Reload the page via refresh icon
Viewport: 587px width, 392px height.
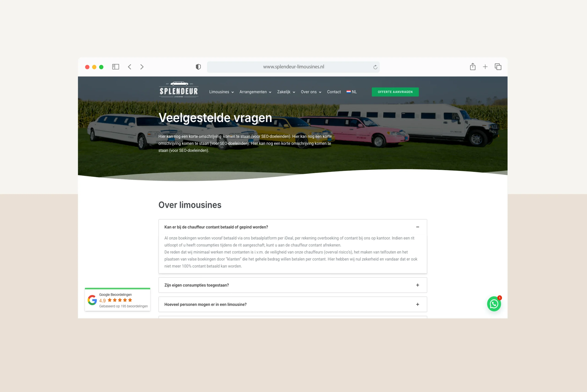(x=375, y=67)
